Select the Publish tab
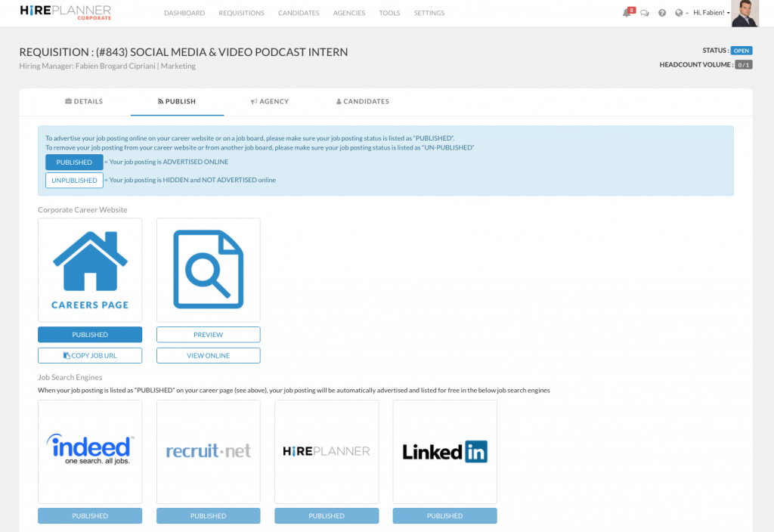This screenshot has height=532, width=774. tap(177, 101)
